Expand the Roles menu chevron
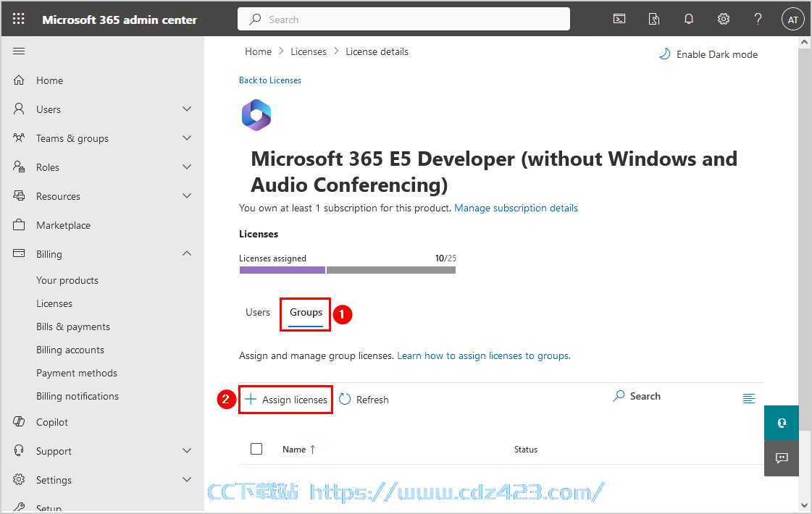 click(x=187, y=167)
